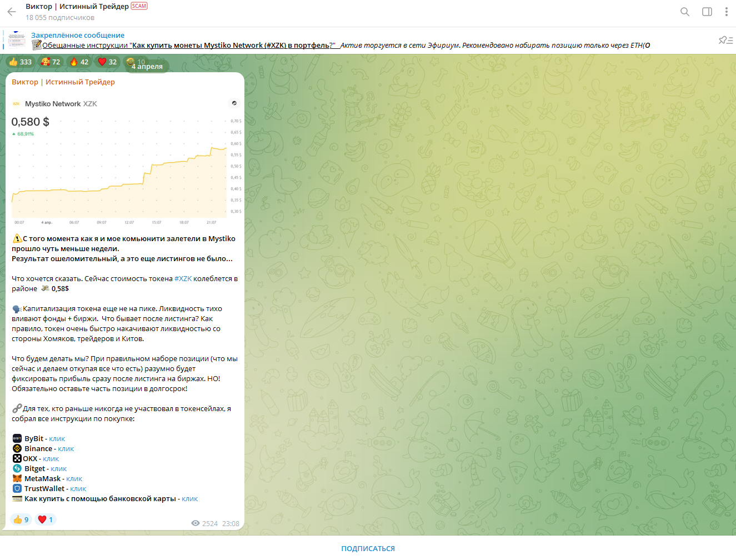Click the Bitget logo icon
The width and height of the screenshot is (736, 560).
click(17, 468)
